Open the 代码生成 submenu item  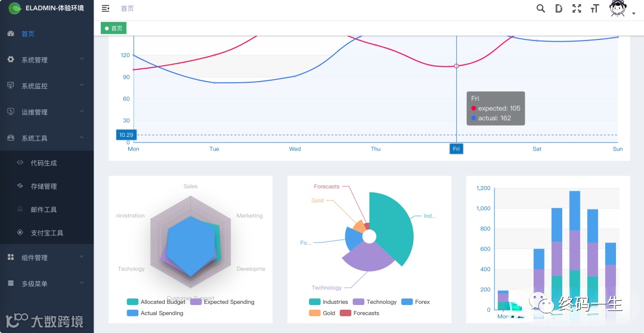pyautogui.click(x=47, y=163)
